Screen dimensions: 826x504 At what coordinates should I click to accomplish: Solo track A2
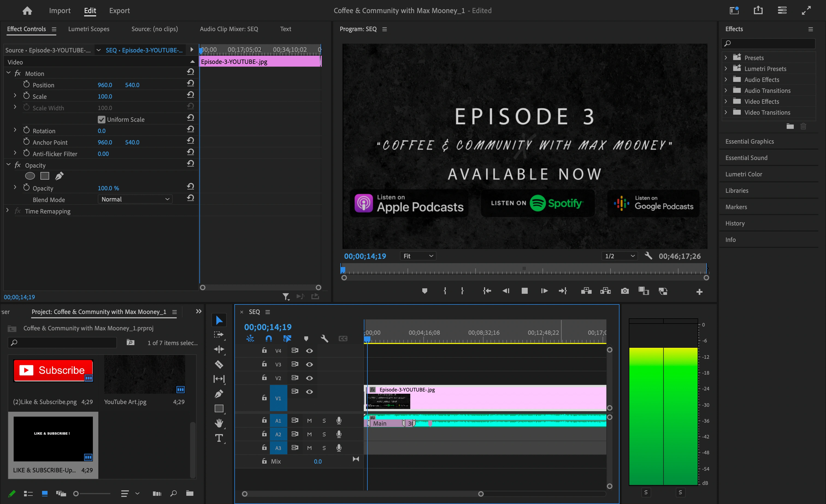point(324,434)
